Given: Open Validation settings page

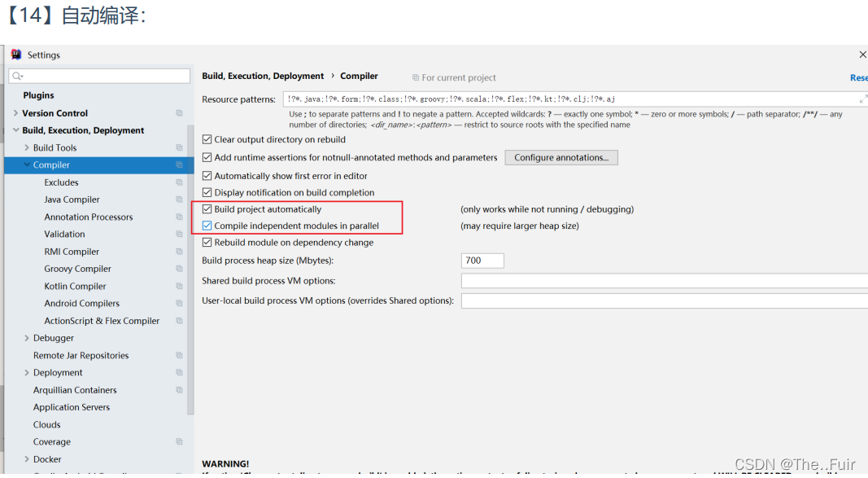Looking at the screenshot, I should [65, 235].
